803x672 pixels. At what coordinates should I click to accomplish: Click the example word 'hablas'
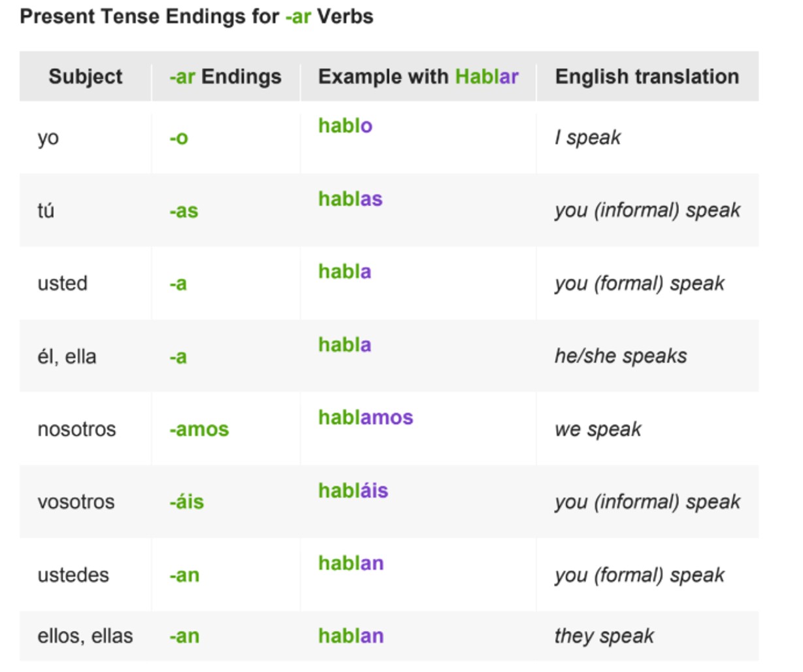coord(350,199)
